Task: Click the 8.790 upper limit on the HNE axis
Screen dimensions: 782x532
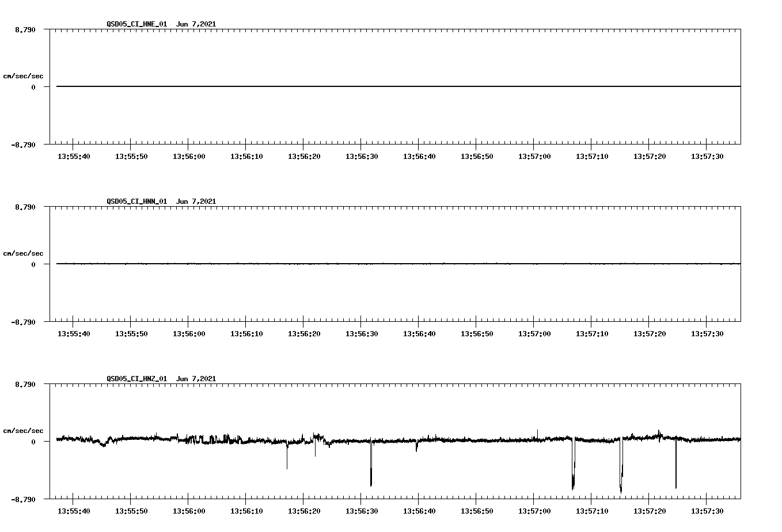Action: click(25, 29)
